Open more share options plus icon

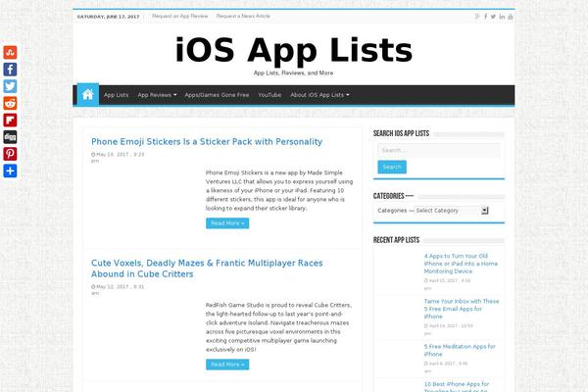[10, 171]
